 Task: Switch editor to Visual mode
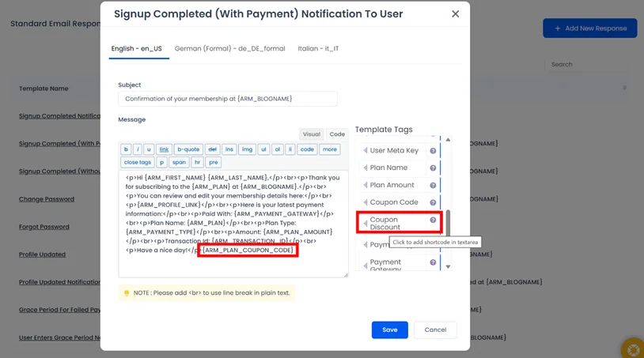pyautogui.click(x=312, y=134)
